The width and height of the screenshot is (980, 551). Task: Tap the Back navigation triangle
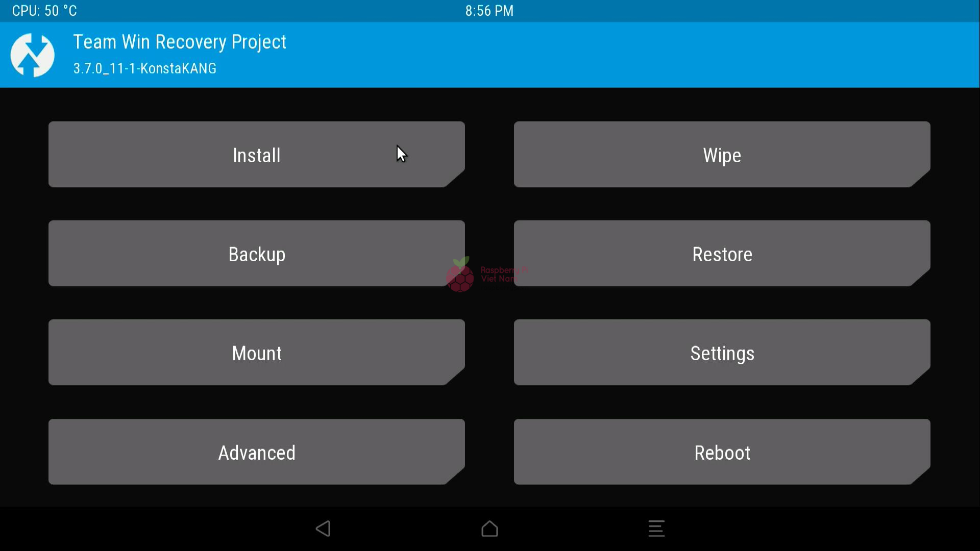pos(323,529)
